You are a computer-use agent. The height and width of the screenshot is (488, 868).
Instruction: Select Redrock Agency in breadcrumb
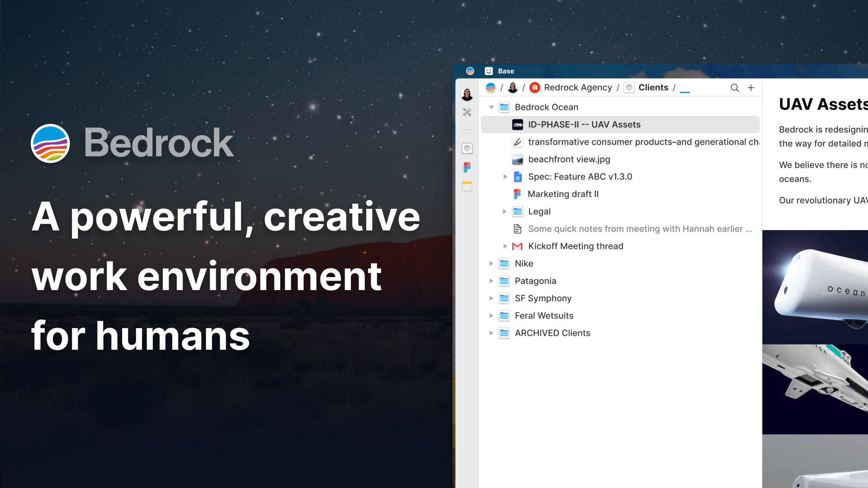point(577,88)
